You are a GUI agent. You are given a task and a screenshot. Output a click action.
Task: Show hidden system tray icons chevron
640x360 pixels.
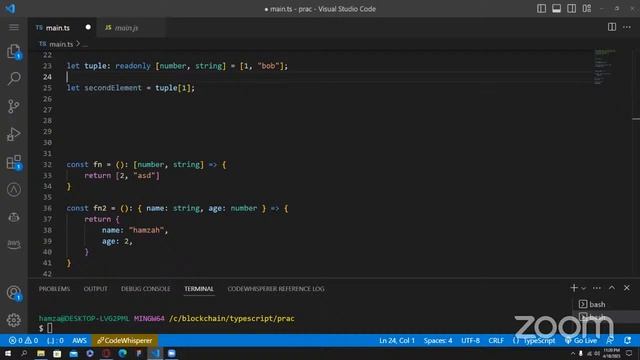(573, 353)
